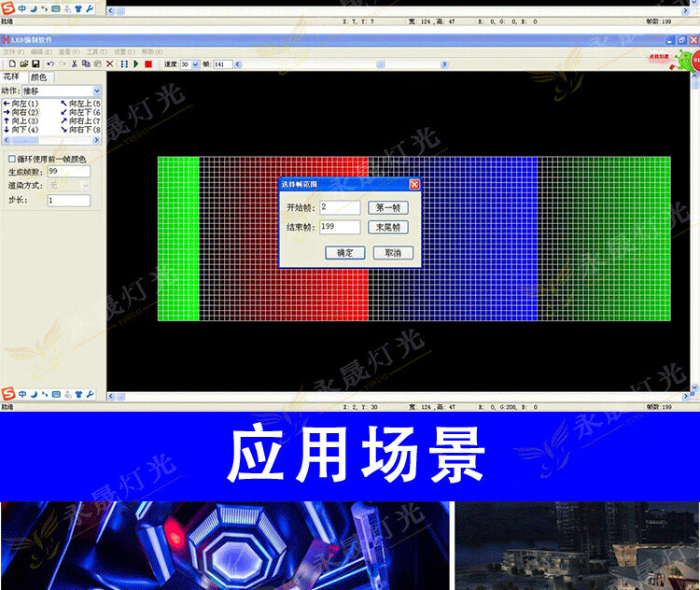700x590 pixels.
Task: Click the 步长 input field
Action: click(x=69, y=201)
